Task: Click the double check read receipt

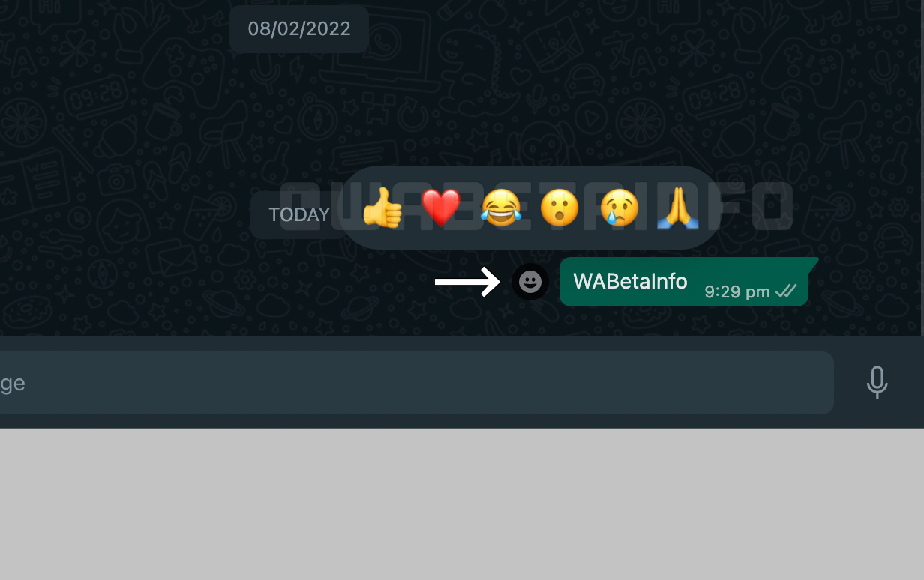Action: coord(786,291)
